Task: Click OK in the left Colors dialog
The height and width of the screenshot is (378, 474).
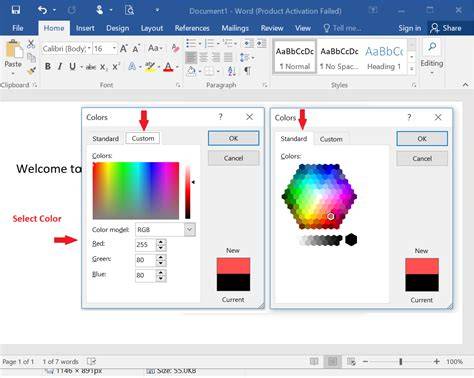Action: [x=233, y=138]
